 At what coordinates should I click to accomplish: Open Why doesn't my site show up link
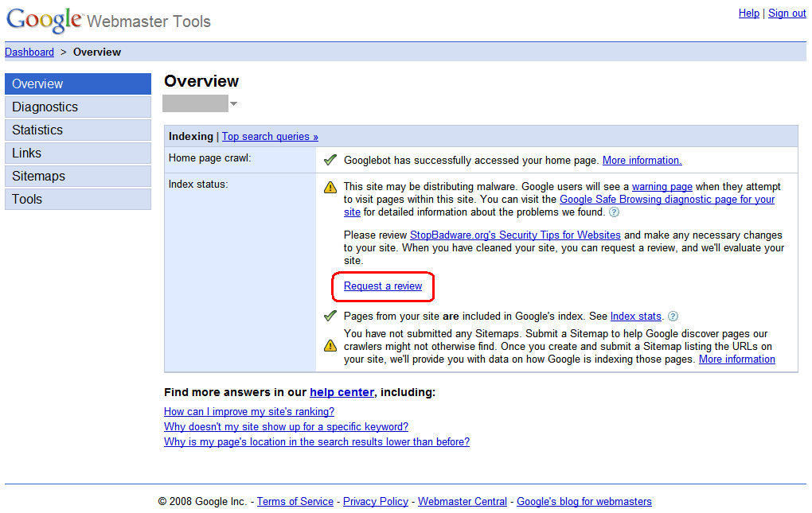(x=287, y=426)
